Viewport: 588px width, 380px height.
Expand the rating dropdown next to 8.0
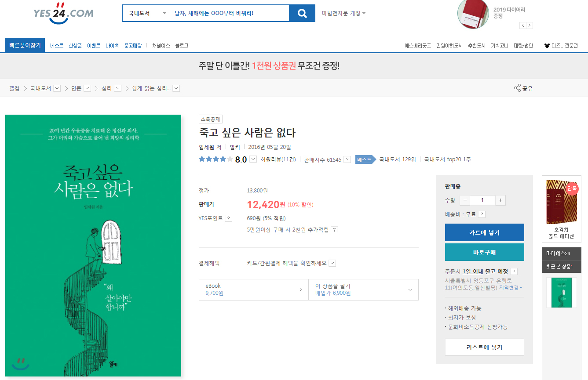point(253,159)
